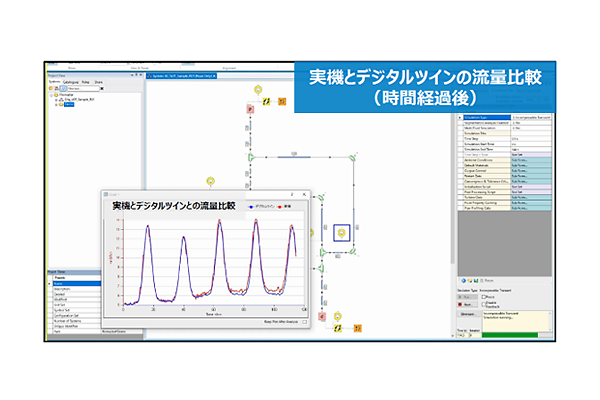Viewport: 600px width, 400px height.
Task: Close the open system document tab
Action: click(x=214, y=76)
